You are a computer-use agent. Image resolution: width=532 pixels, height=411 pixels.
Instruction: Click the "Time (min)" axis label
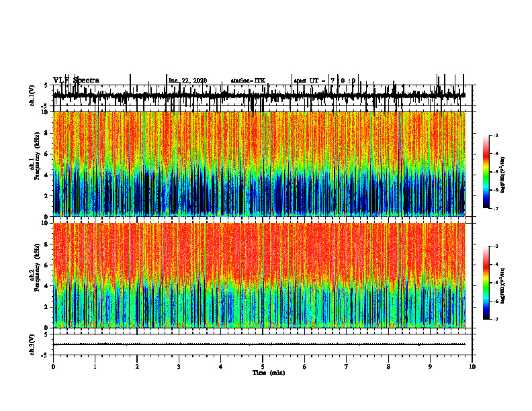coord(269,373)
